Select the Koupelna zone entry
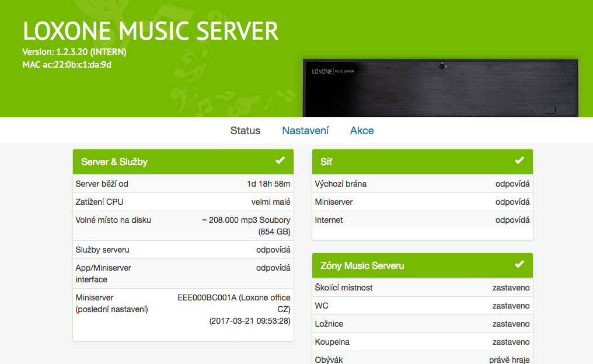Viewport: 593px width, 364px height. [x=420, y=342]
